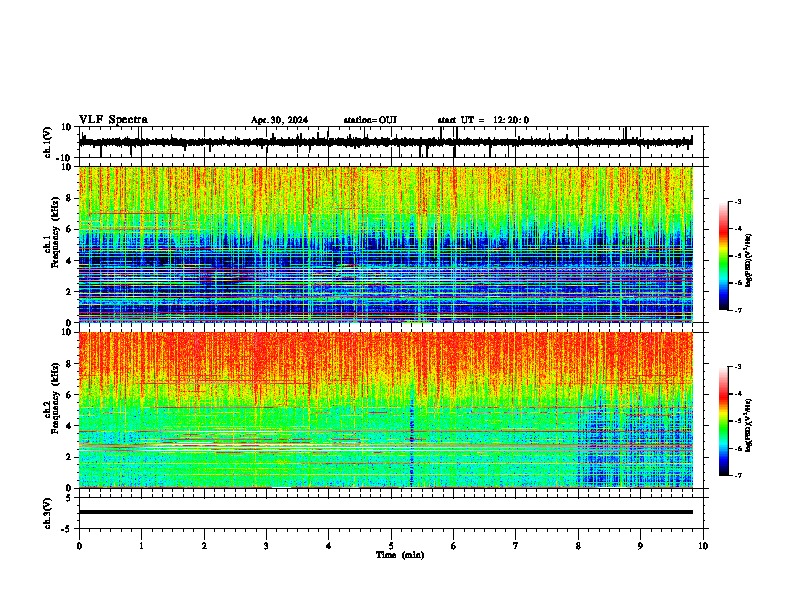Click ch.1 frequency axis tick "8"

69,198
